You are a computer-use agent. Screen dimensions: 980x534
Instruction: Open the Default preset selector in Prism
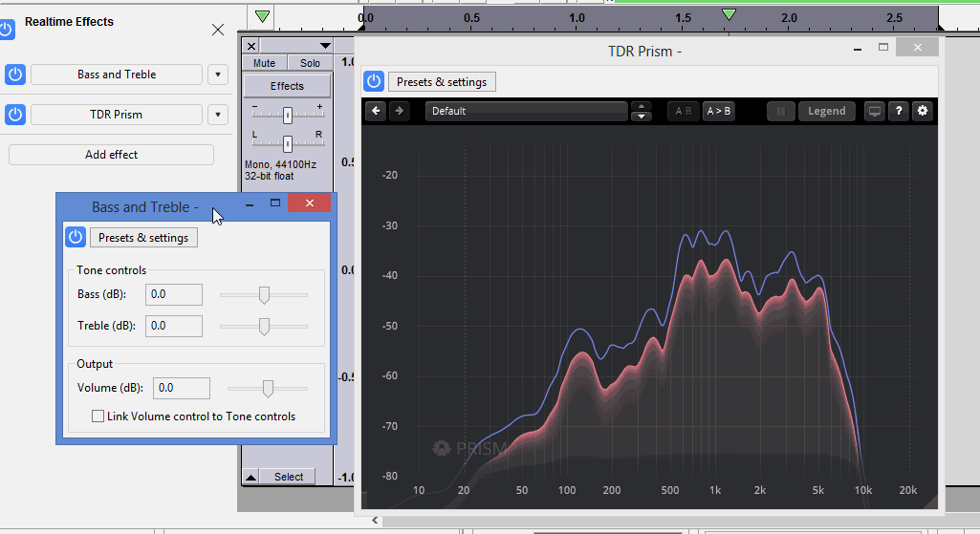[x=526, y=111]
